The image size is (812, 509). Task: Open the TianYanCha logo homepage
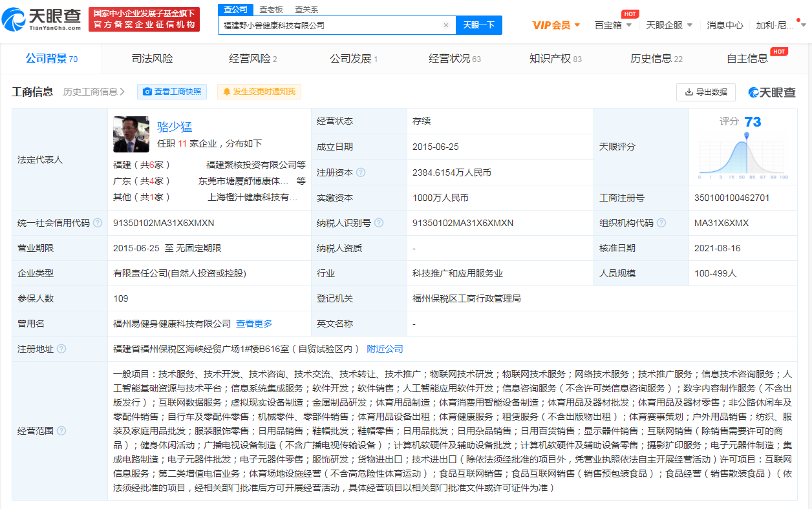[x=42, y=19]
